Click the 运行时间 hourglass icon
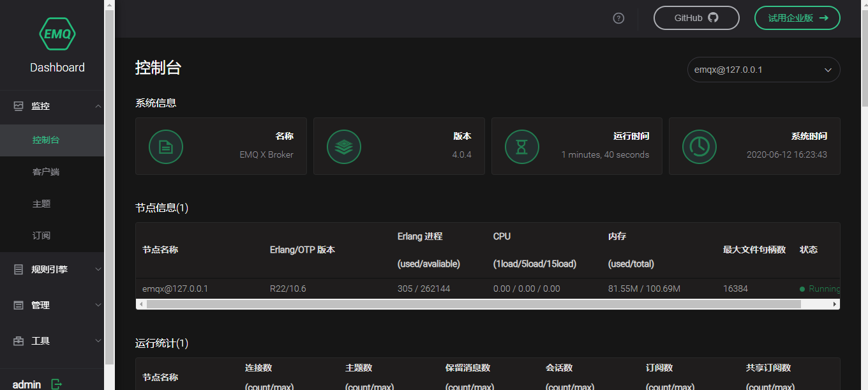 [522, 147]
